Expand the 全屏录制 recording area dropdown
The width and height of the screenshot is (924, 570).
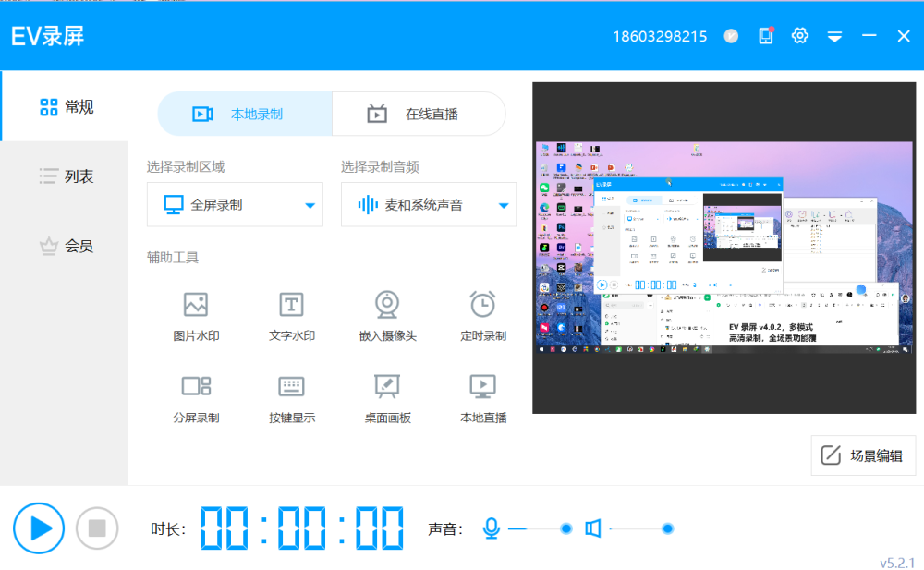235,204
